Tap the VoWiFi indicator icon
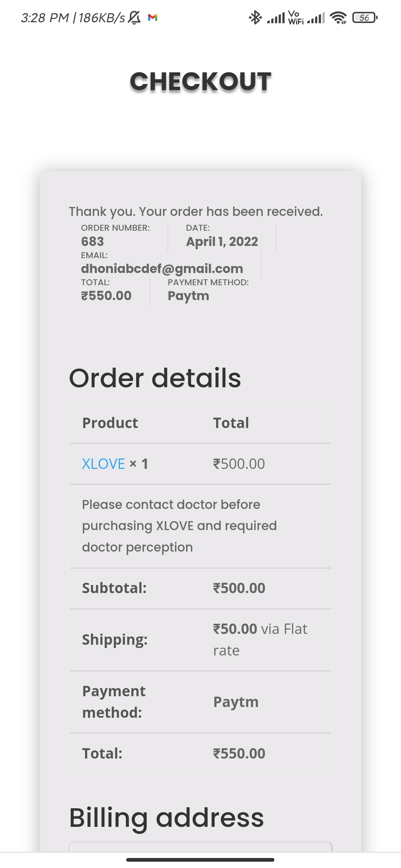Viewport: 401px width, 868px height. tap(295, 17)
